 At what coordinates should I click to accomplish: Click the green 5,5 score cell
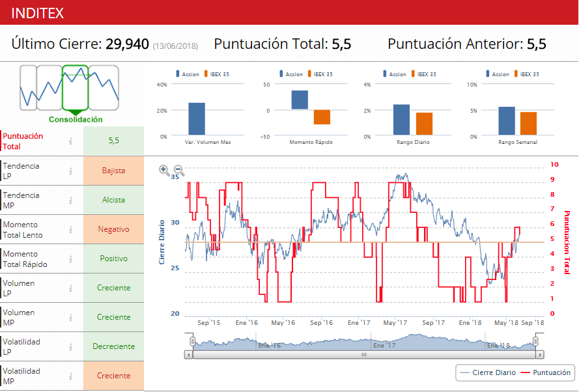point(114,141)
